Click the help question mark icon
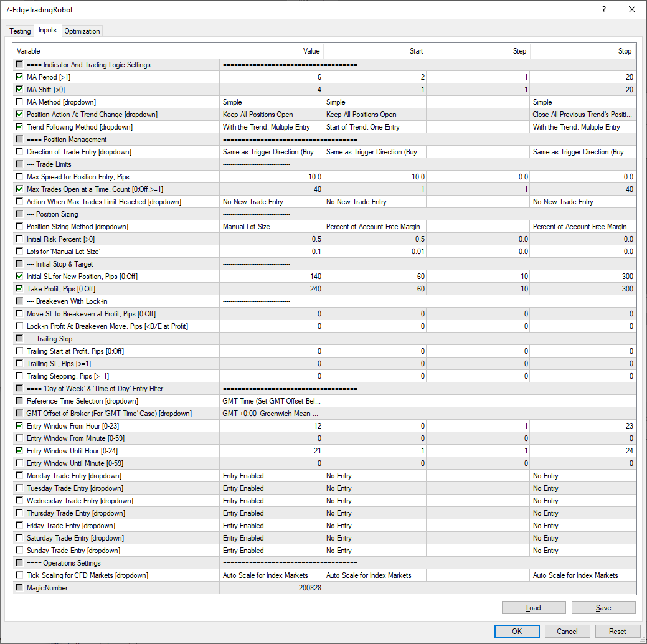The height and width of the screenshot is (644, 647). click(x=603, y=10)
